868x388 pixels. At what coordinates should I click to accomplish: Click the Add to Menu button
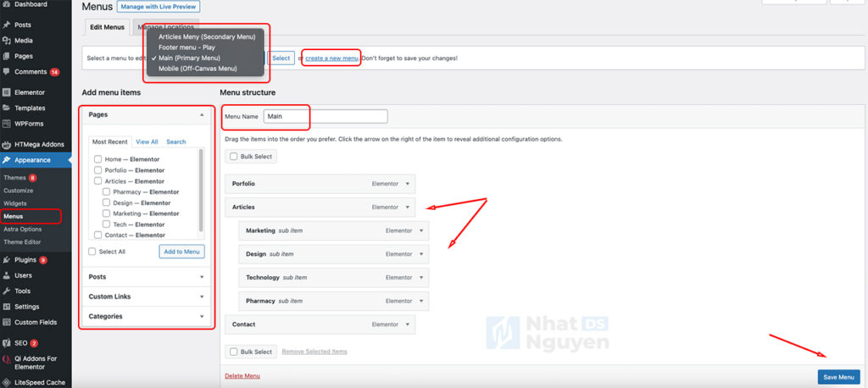click(181, 252)
